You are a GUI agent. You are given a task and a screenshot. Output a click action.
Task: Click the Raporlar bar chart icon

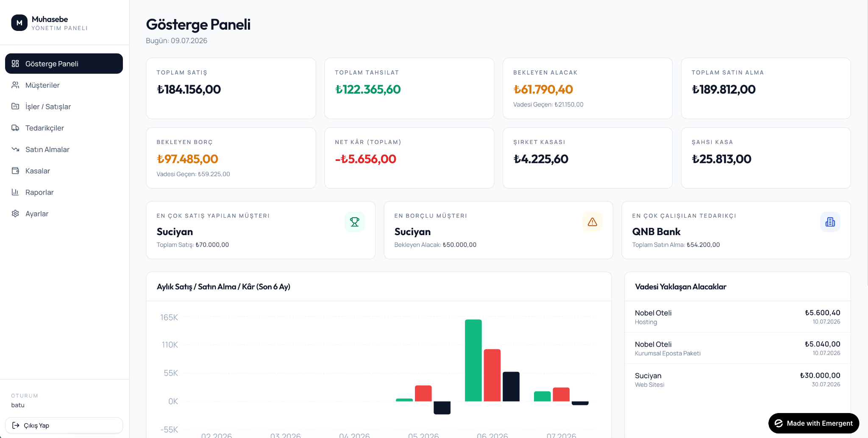click(15, 192)
